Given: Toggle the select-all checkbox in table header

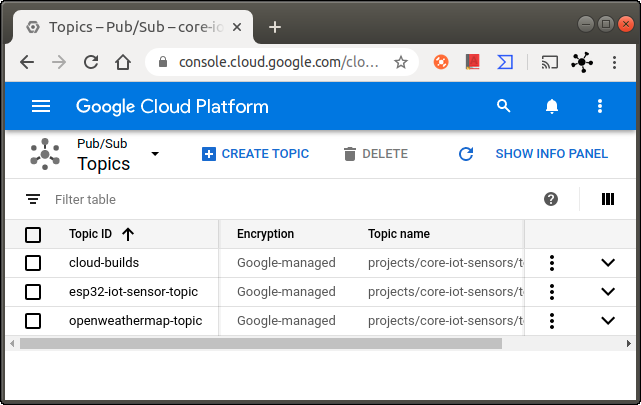Looking at the screenshot, I should 33,235.
